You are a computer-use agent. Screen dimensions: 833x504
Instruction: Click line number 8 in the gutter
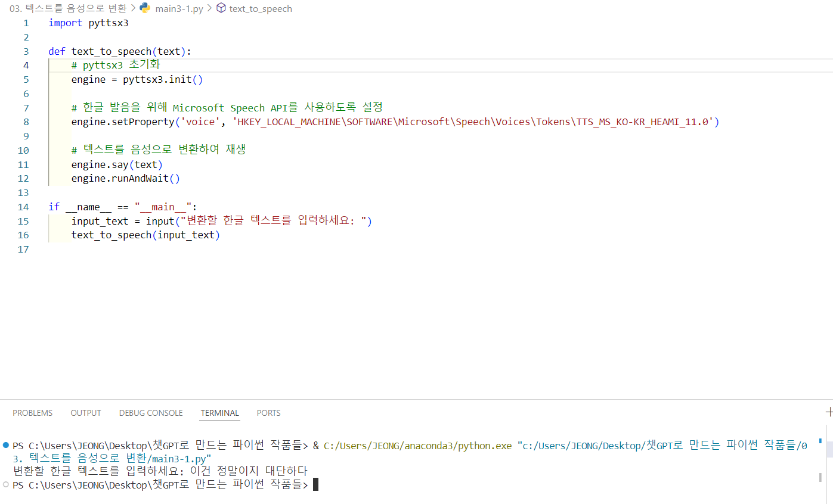pyautogui.click(x=26, y=122)
